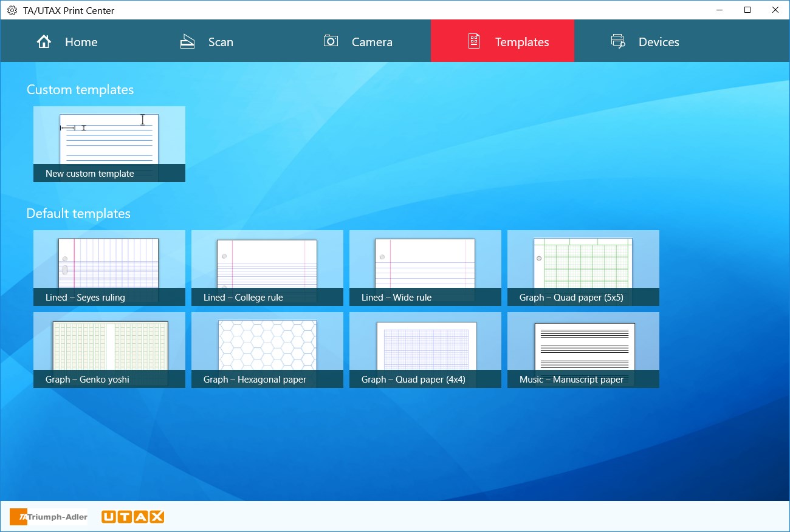Select the Graph – Genko yoshi template
Screen dimensions: 790x532
pyautogui.click(x=109, y=350)
